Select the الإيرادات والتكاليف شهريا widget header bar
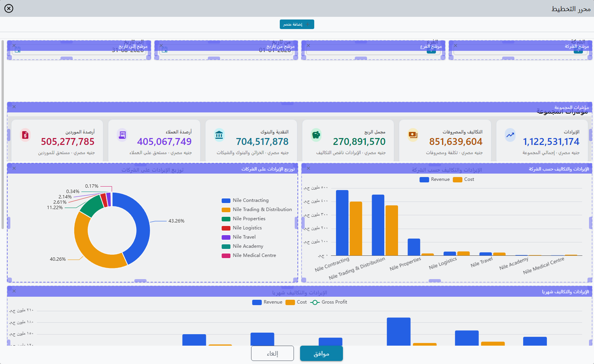594x364 pixels. point(300,291)
